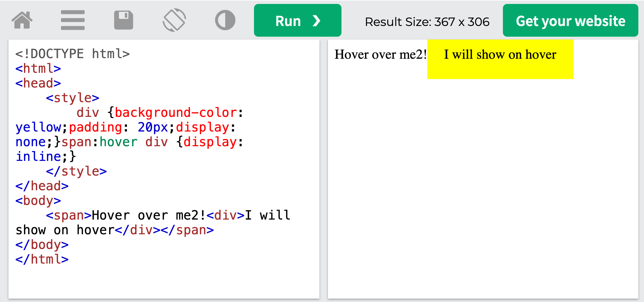Select the DOCTYPE declaration line in the editor
Image resolution: width=644 pixels, height=302 pixels.
[73, 53]
